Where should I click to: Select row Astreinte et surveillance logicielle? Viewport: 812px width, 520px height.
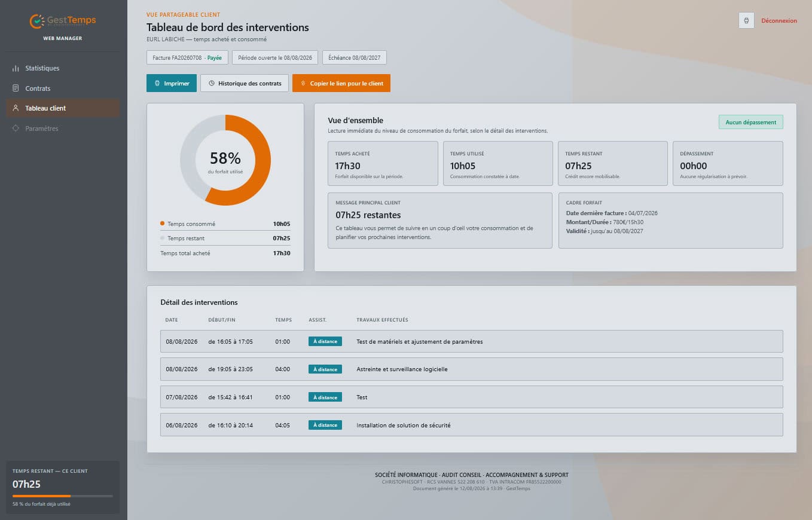[472, 369]
